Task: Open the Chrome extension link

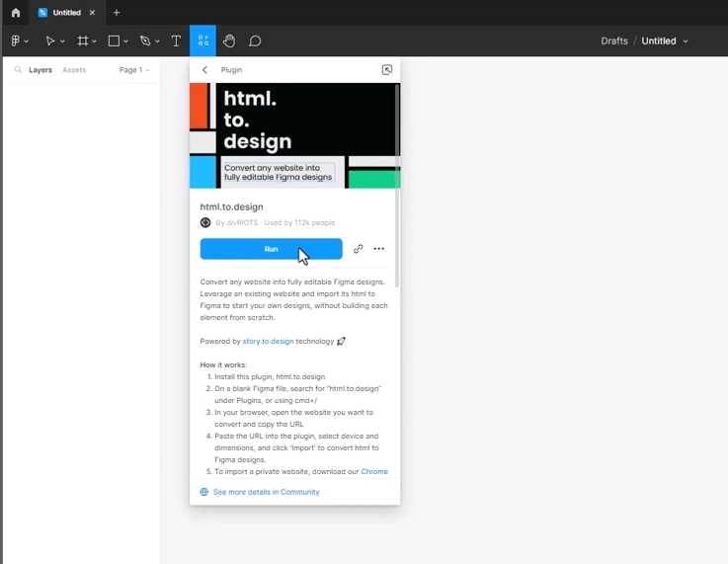Action: tap(374, 471)
